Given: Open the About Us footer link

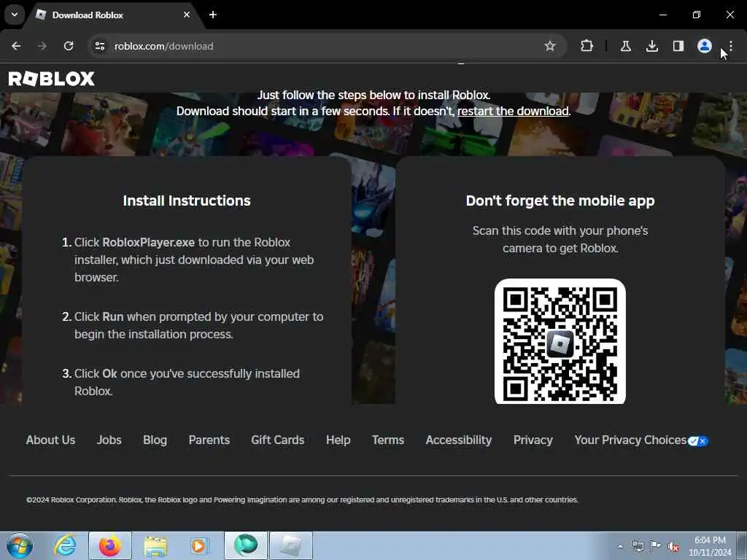Looking at the screenshot, I should point(50,440).
